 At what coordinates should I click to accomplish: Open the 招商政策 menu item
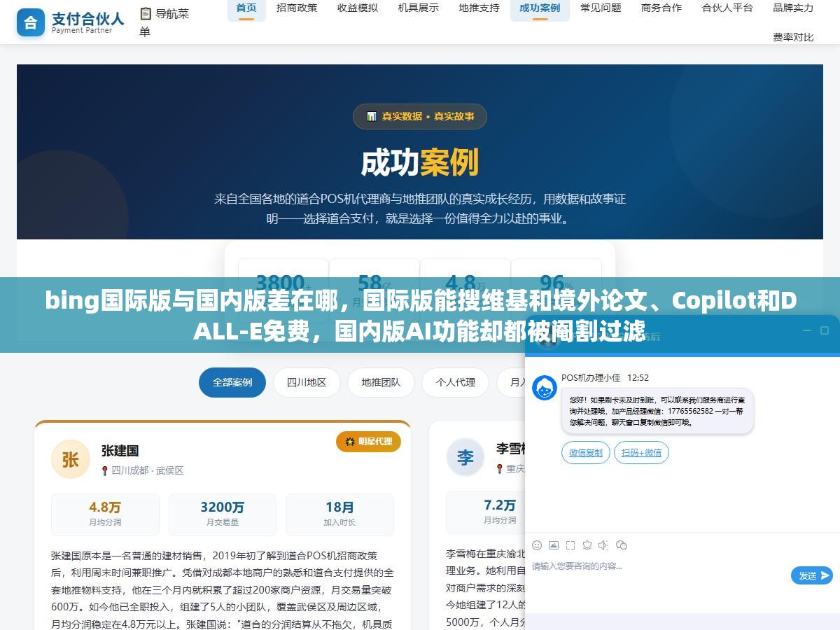click(297, 8)
